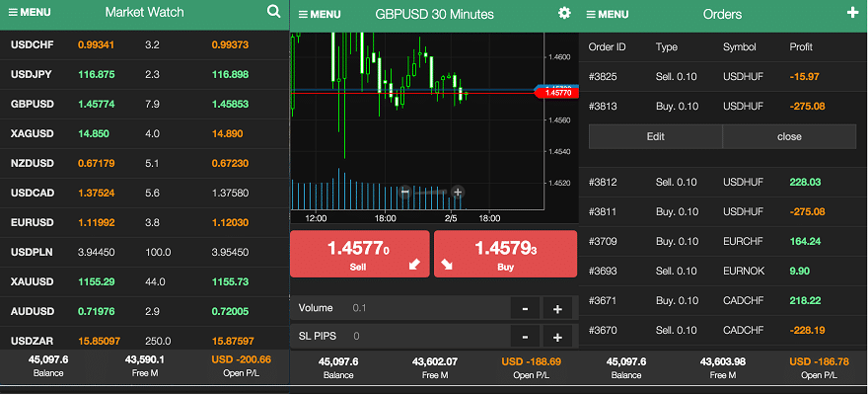Open the Market Watch panel MENU
The image size is (868, 395).
[x=31, y=14]
